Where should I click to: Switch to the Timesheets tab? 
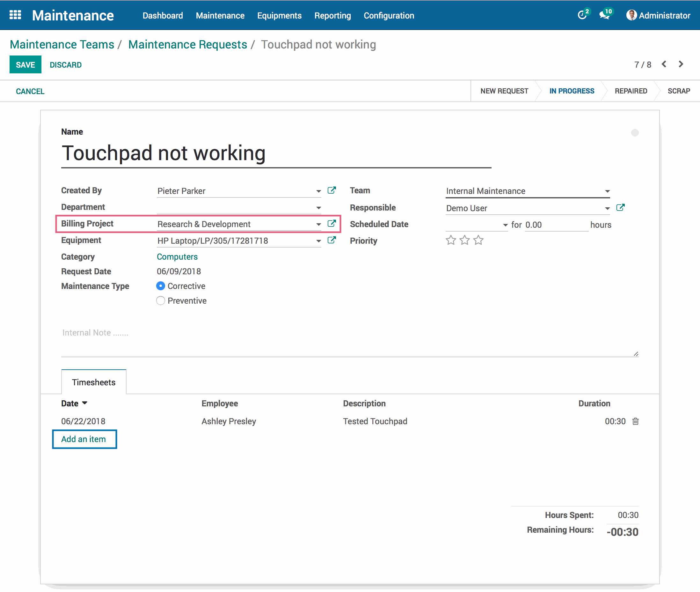coord(94,382)
